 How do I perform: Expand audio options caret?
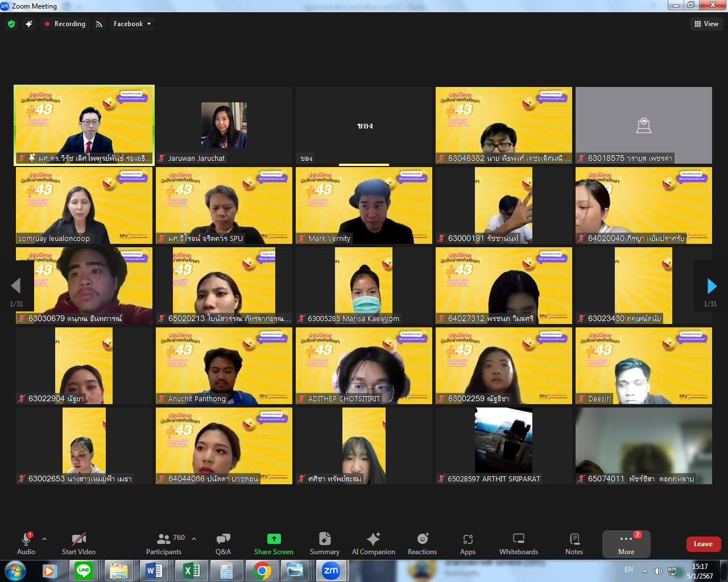44,538
